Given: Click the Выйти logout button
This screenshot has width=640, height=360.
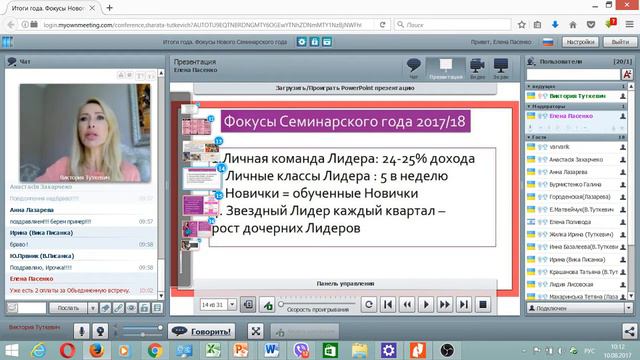Looking at the screenshot, I should 620,42.
